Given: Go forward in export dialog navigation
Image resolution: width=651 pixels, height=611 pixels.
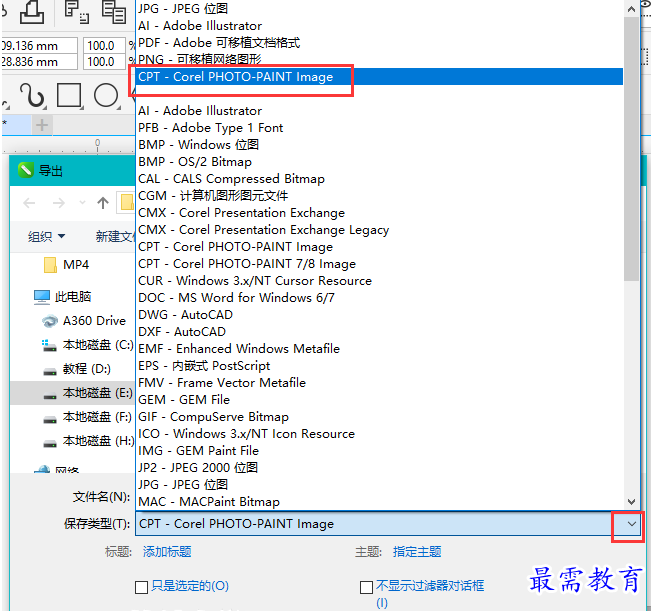Looking at the screenshot, I should [59, 203].
